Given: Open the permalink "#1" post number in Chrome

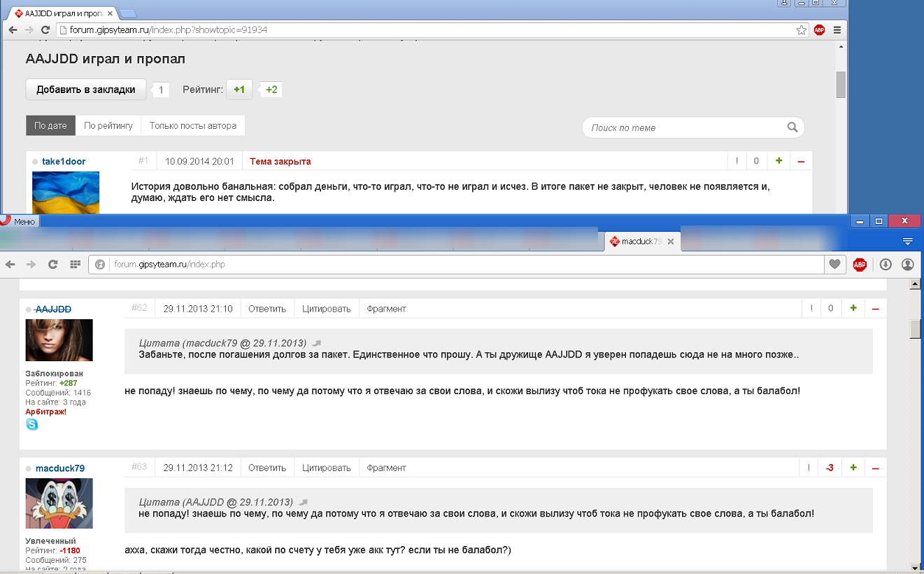Looking at the screenshot, I should coord(143,161).
